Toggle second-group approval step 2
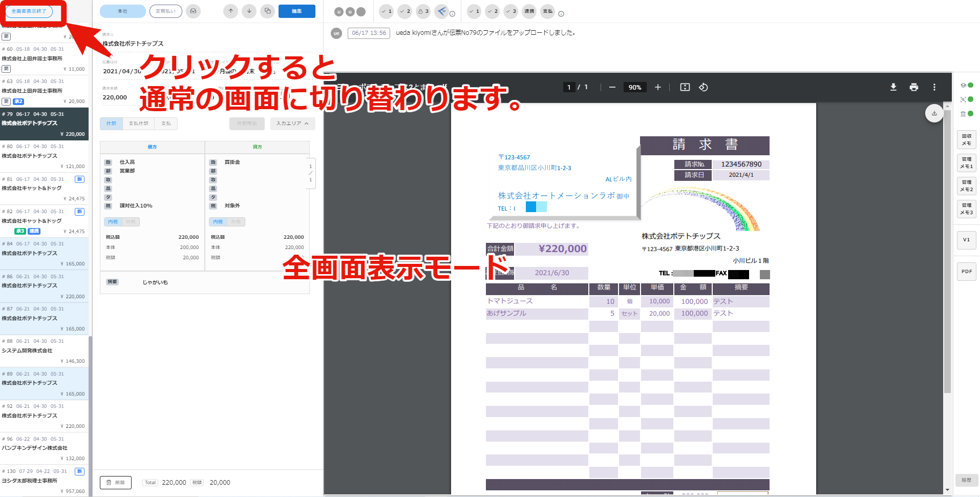 point(493,11)
